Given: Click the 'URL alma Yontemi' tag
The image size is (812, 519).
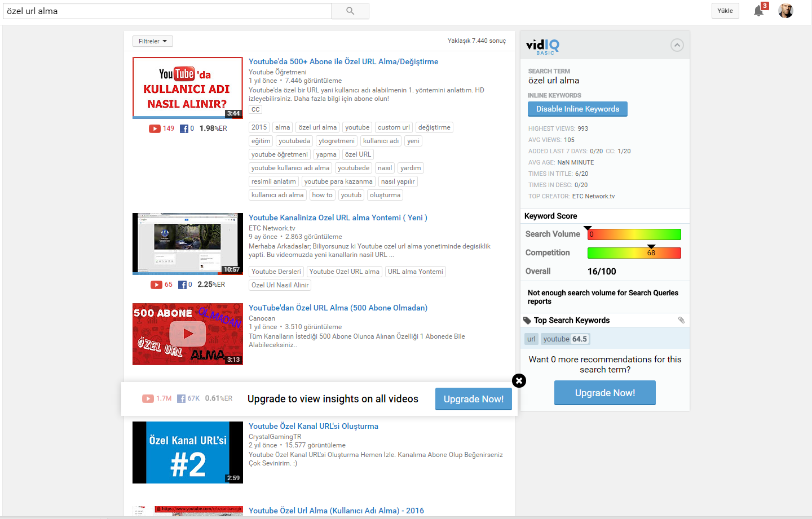Looking at the screenshot, I should click(416, 272).
